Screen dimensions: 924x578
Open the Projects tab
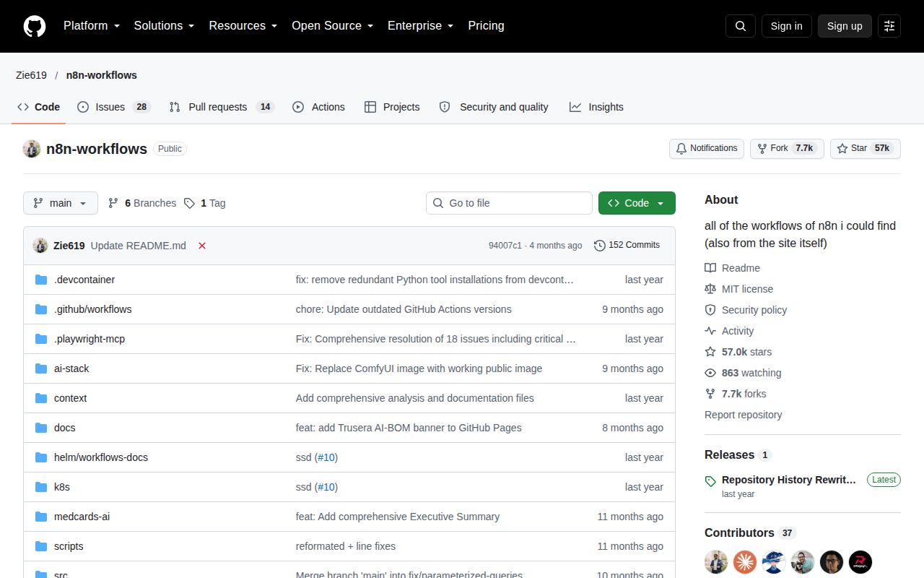click(x=392, y=107)
